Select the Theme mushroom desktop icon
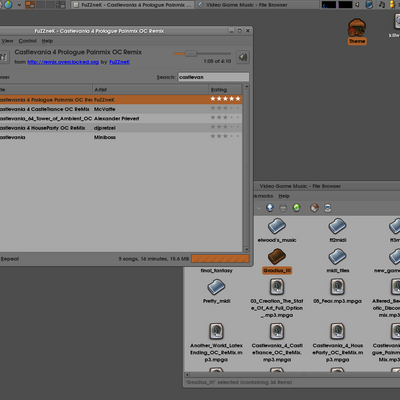Screen dimensions: 400x400 [x=357, y=28]
